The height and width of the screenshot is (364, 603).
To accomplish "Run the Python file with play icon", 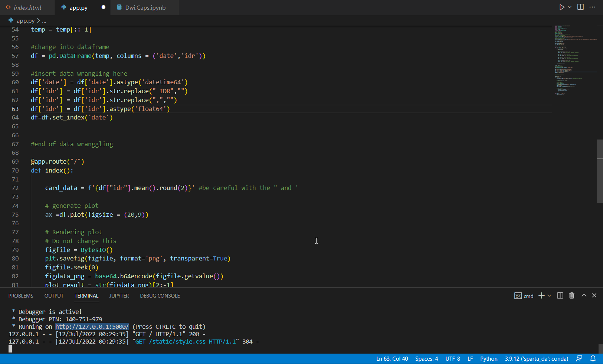I will click(x=561, y=7).
